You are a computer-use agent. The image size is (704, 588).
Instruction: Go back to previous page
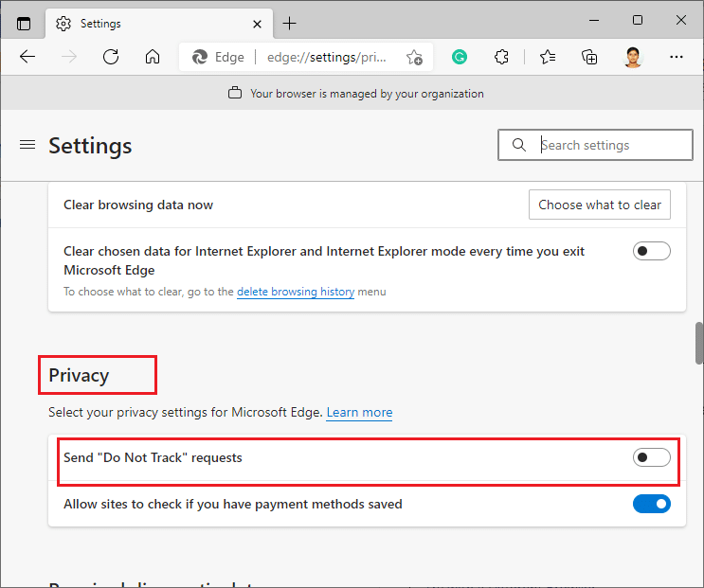point(27,57)
